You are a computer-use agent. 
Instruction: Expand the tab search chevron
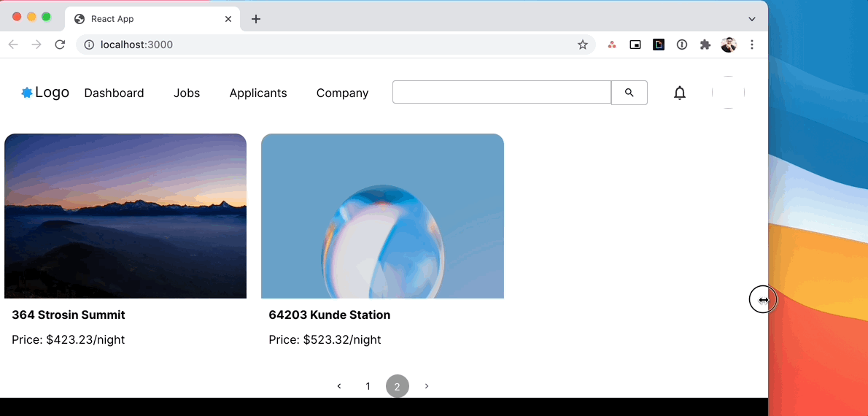coord(752,19)
